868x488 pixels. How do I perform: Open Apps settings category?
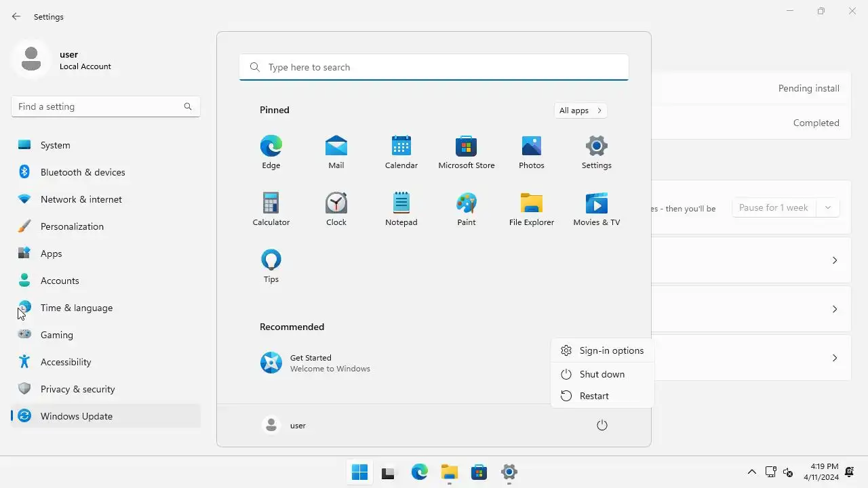click(106, 253)
